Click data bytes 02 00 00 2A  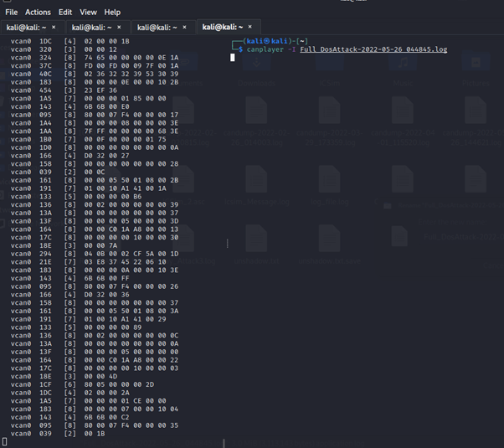(x=106, y=393)
